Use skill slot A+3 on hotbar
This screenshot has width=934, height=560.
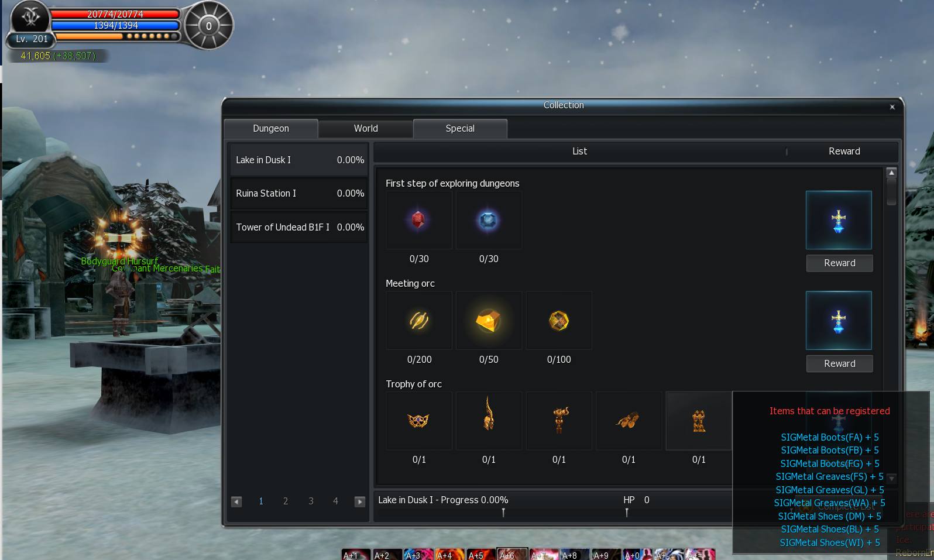point(419,554)
